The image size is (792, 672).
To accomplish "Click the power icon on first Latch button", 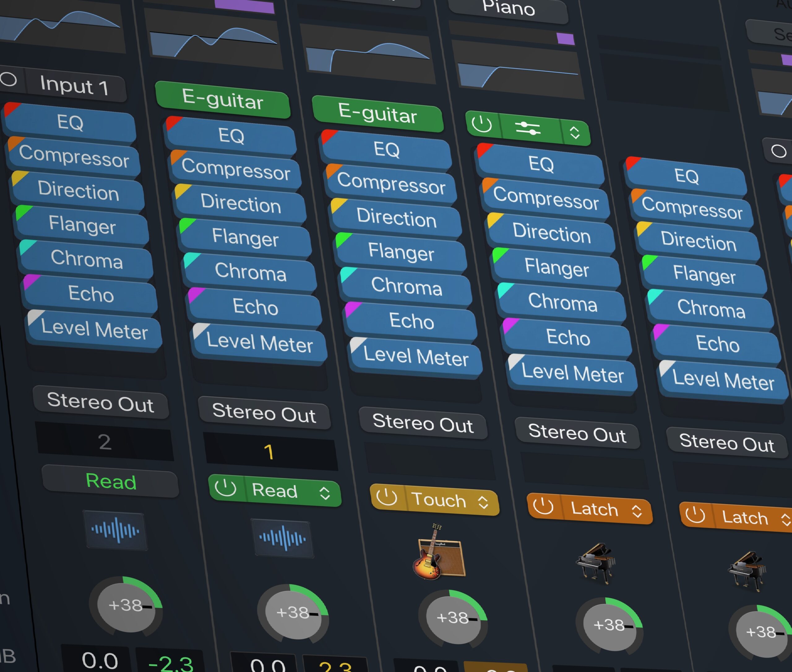I will tap(543, 506).
